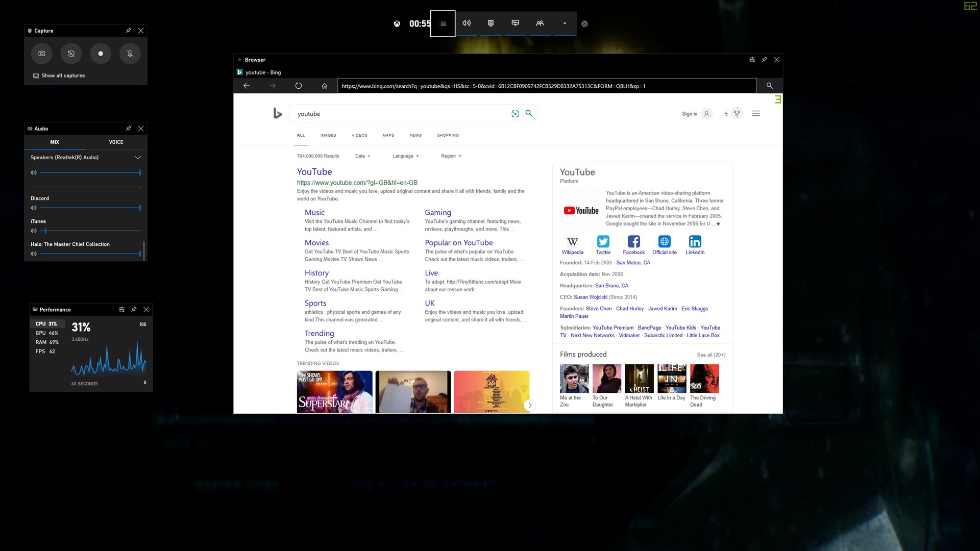Click the Performance panel settings icon
Viewport: 980px width, 551px height.
click(121, 310)
